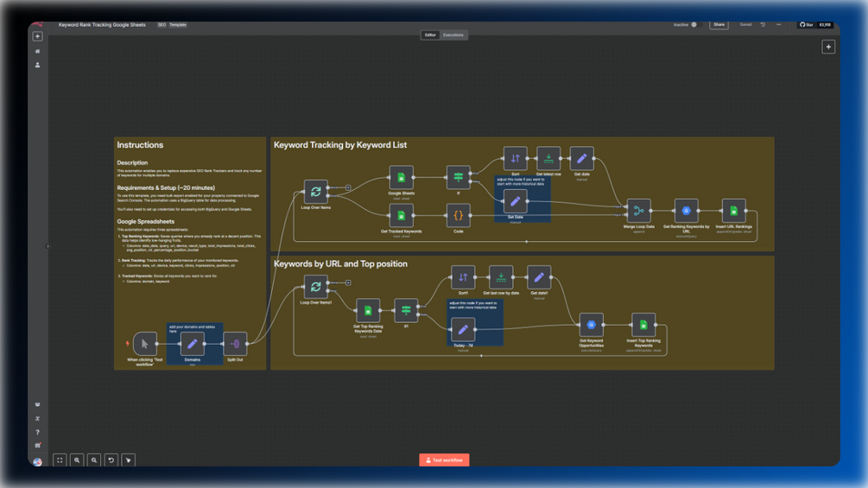Click the zoom in canvas button

coord(77,459)
